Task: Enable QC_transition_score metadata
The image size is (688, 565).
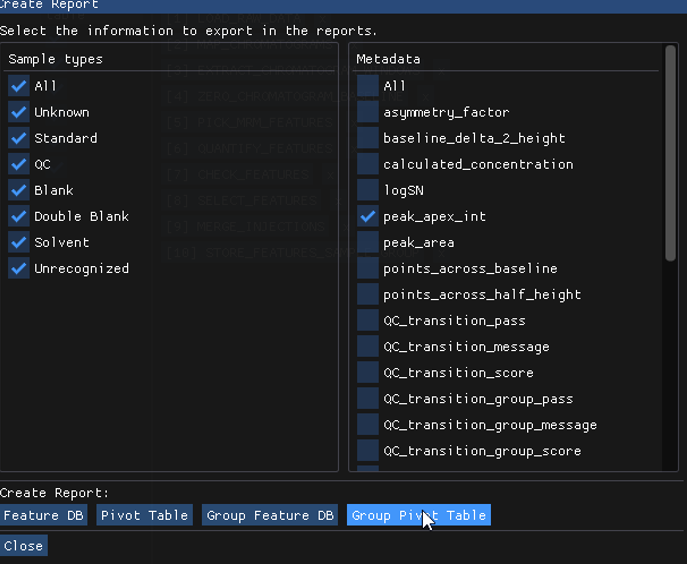Action: point(368,372)
